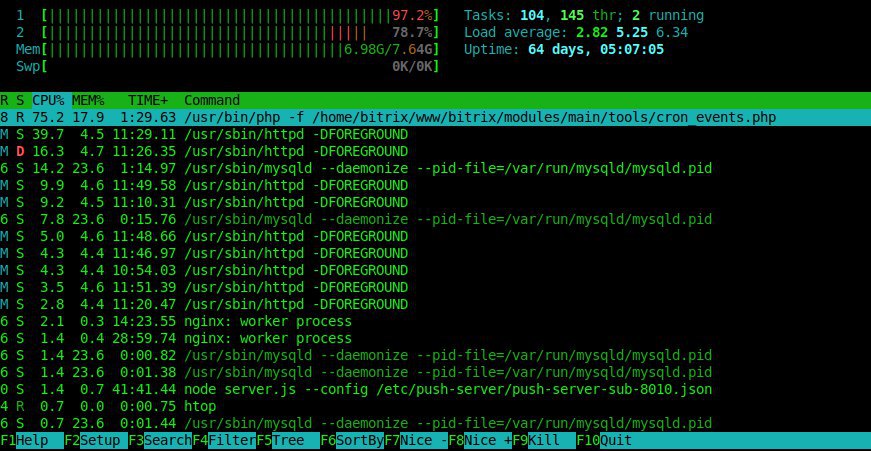Select the htop process row
Image resolution: width=871 pixels, height=451 pixels.
click(436, 406)
